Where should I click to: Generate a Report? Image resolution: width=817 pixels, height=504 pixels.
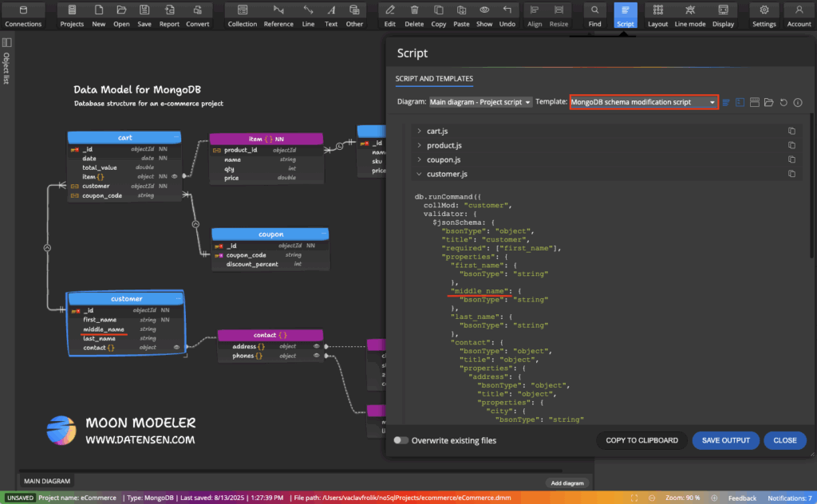169,16
